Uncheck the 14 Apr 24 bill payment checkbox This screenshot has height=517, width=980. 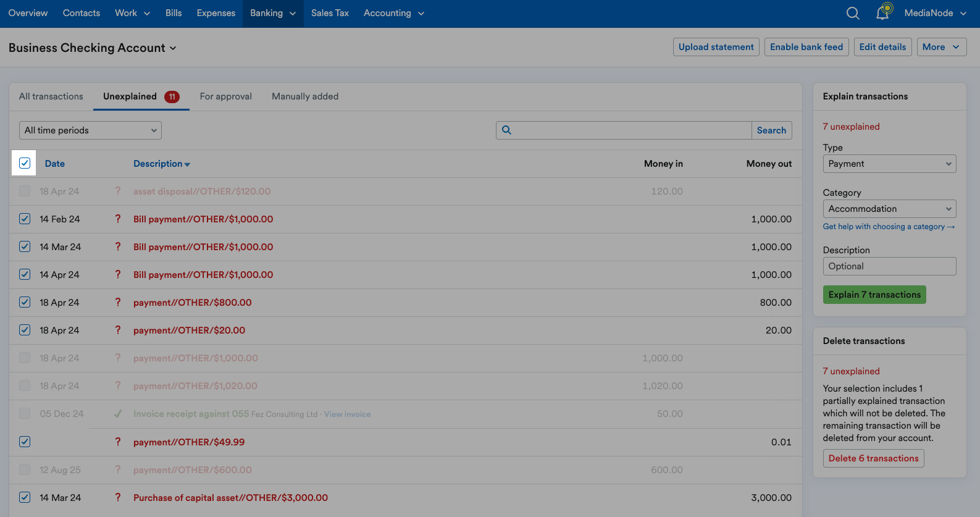pos(25,274)
